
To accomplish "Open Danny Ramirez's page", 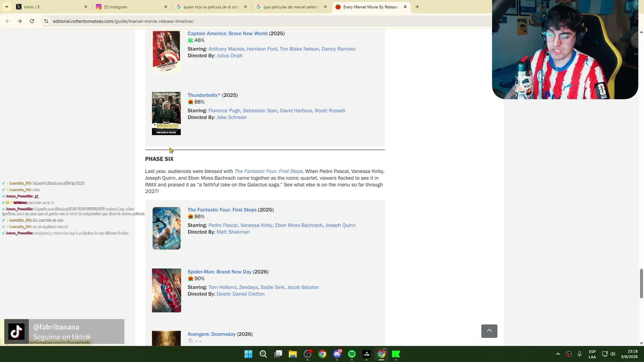I will coord(339,49).
